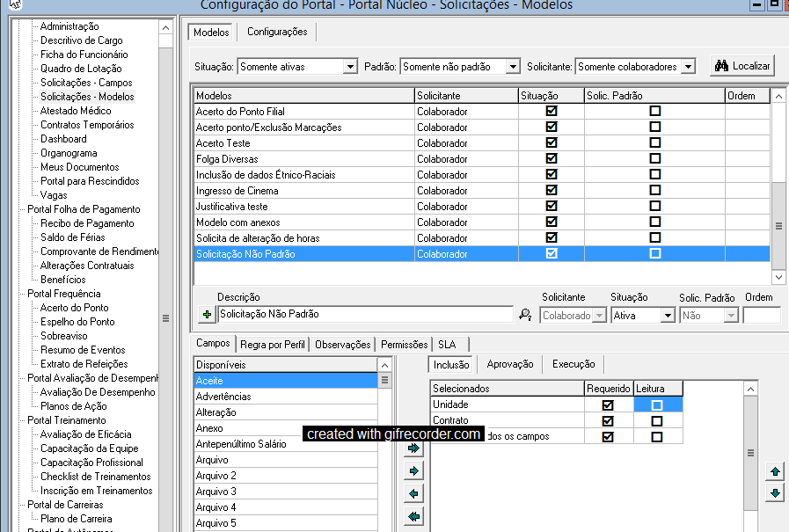Switch to the Configurações tab
Image resolution: width=789 pixels, height=532 pixels.
(x=277, y=32)
